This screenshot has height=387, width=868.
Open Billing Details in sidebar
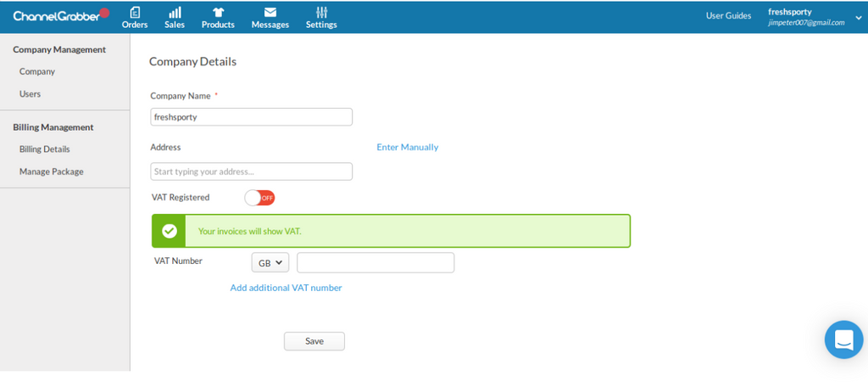pos(45,149)
